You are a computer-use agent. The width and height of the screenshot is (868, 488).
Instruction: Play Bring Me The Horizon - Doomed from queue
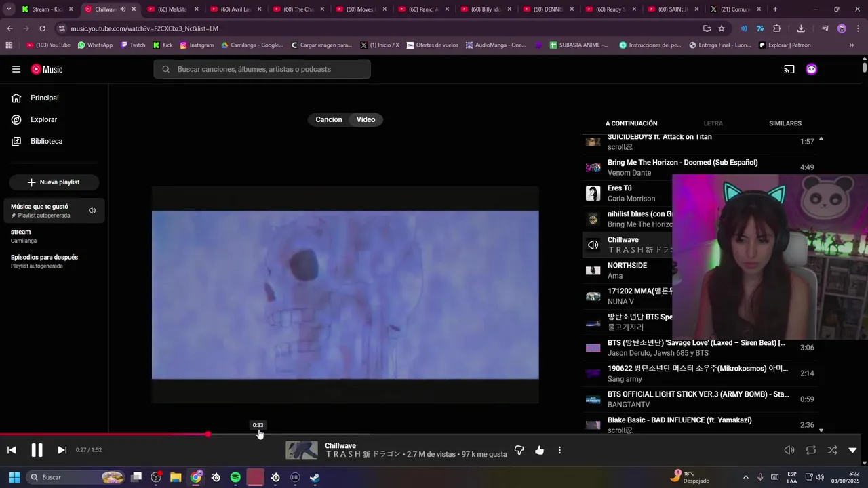tap(701, 167)
